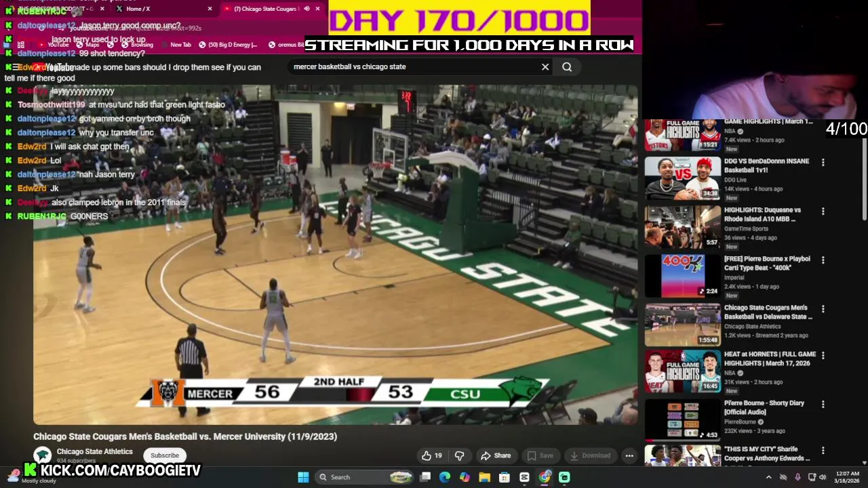Launch Microsoft Edge from the taskbar

(445, 477)
